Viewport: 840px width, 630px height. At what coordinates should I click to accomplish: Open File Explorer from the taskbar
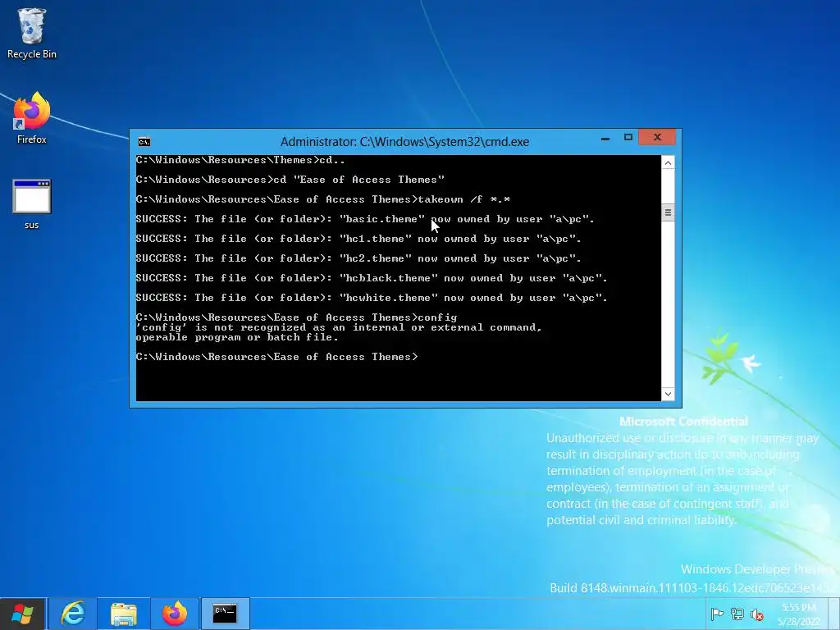tap(124, 614)
